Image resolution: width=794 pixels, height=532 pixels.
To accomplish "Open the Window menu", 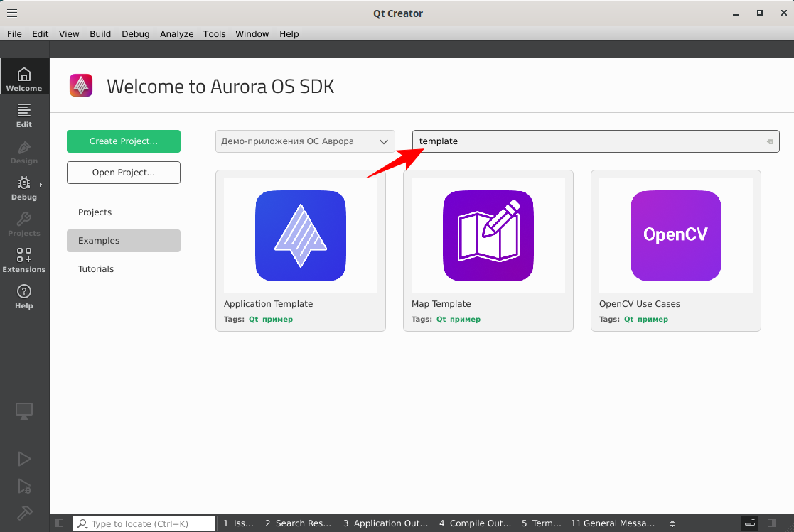I will point(252,34).
